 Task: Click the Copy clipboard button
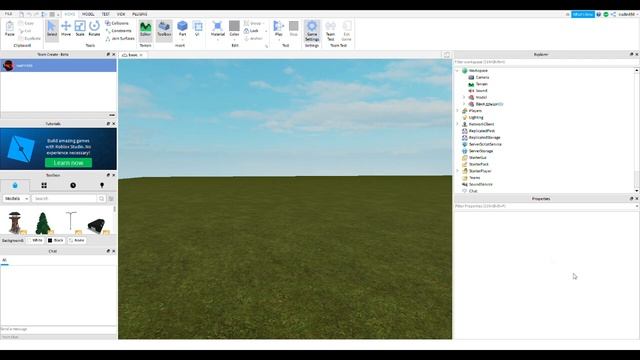[x=27, y=23]
